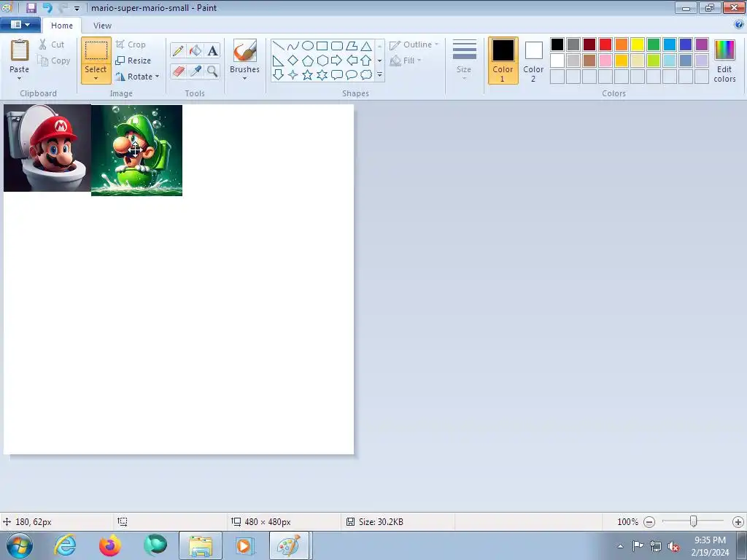This screenshot has width=747, height=560.
Task: Click the Resize button
Action: point(134,61)
